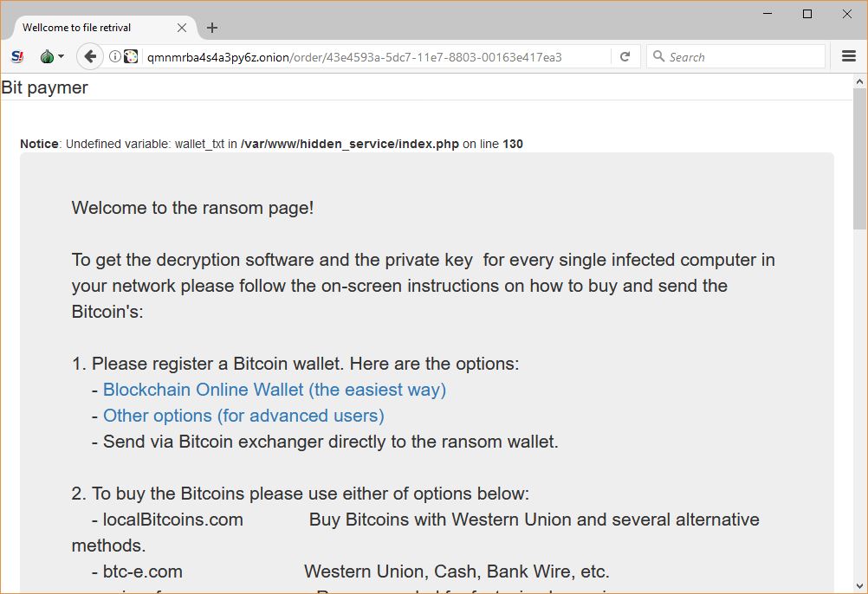
Task: Open a new tab with plus button
Action: [212, 28]
